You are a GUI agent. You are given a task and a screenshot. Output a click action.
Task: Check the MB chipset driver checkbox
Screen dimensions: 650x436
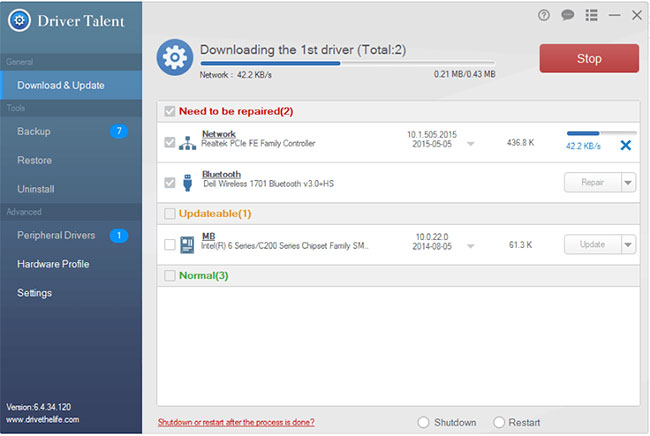170,244
